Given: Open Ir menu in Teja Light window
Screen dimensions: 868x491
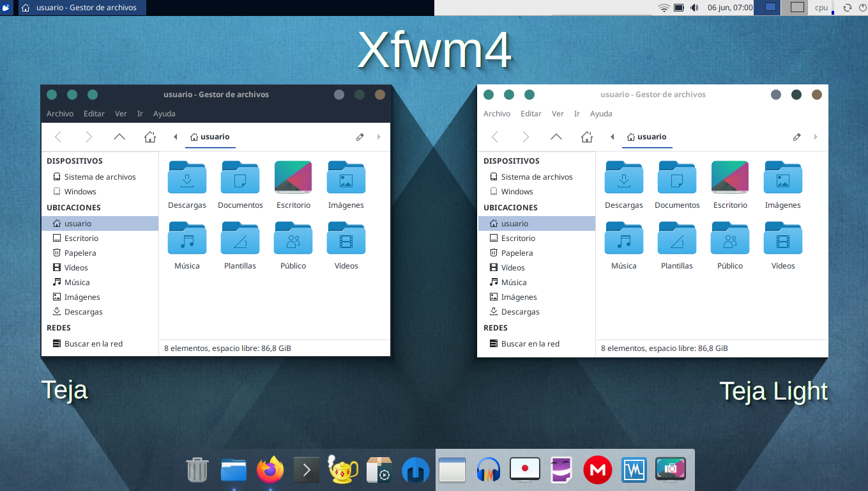Looking at the screenshot, I should click(x=577, y=114).
